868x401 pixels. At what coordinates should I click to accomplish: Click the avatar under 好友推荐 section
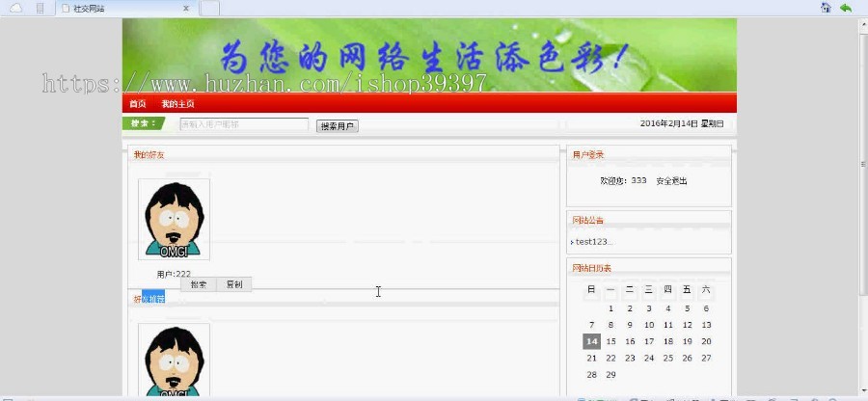(174, 360)
